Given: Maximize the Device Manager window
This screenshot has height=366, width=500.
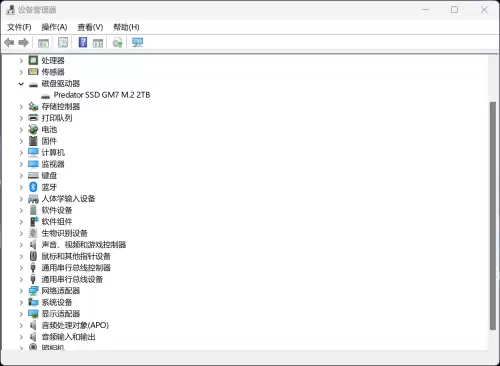Looking at the screenshot, I should [x=455, y=10].
